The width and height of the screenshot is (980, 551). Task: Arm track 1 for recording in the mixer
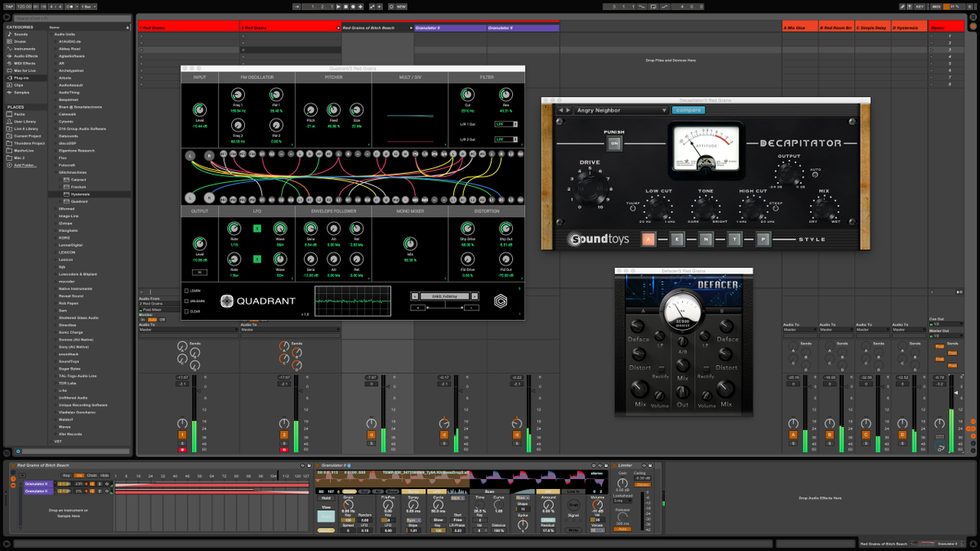182,450
